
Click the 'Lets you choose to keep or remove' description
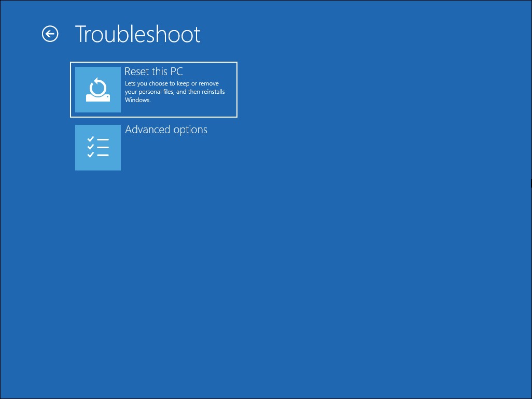pos(175,92)
